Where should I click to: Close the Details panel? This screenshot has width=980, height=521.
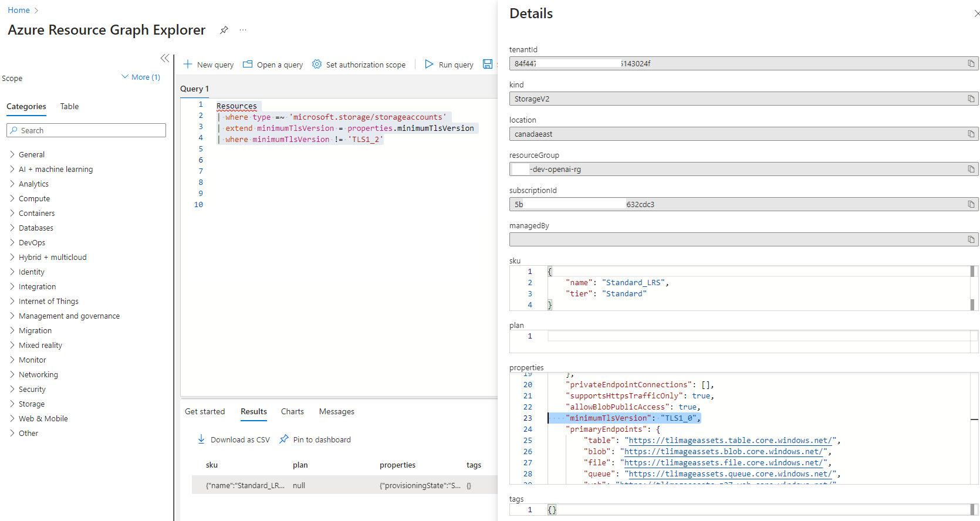point(976,13)
